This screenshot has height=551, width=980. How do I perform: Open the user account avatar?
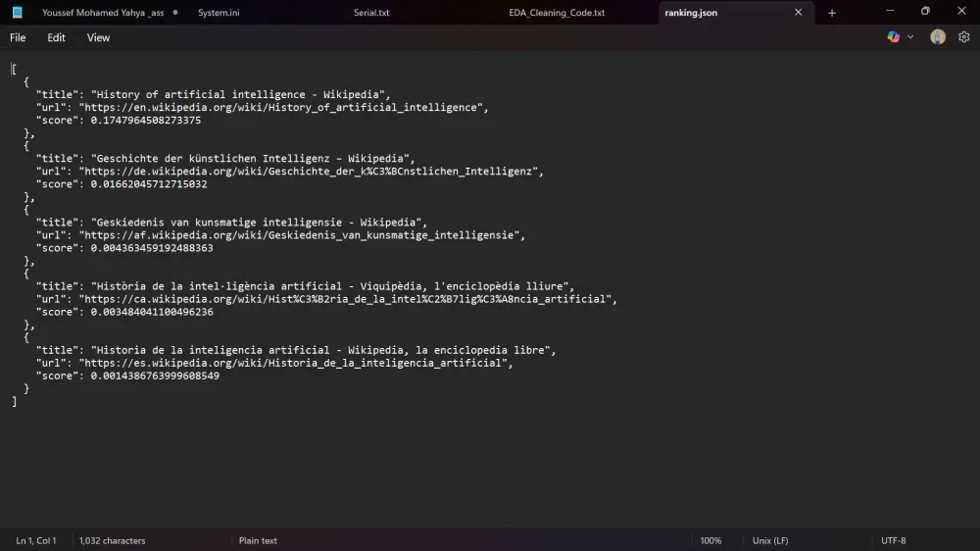coord(938,37)
